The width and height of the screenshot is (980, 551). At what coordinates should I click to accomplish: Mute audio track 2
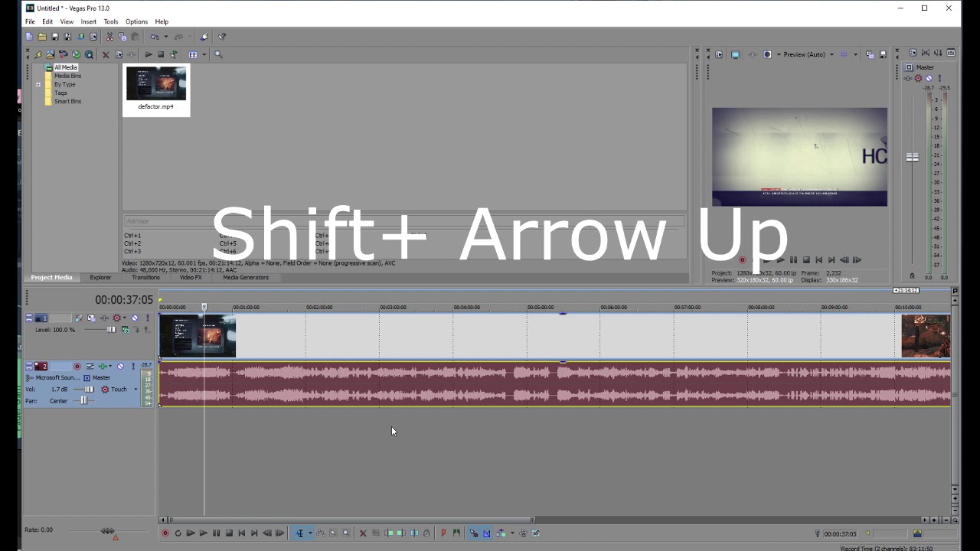pos(120,367)
